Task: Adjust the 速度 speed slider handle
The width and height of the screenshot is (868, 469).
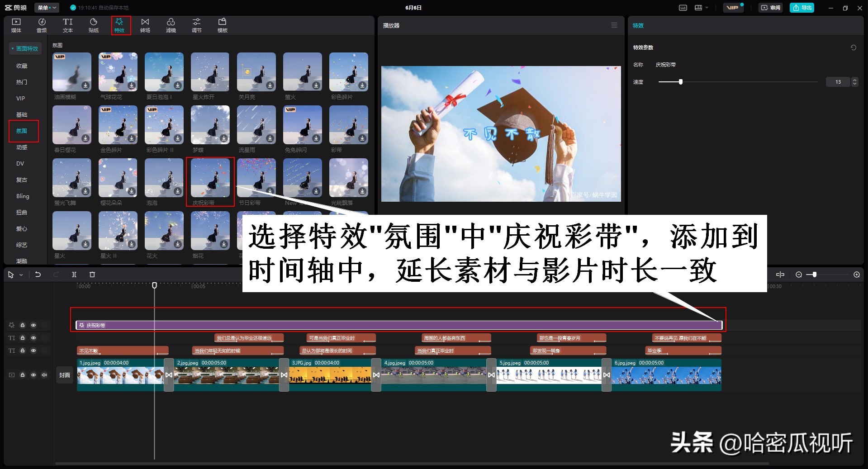Action: pos(681,82)
